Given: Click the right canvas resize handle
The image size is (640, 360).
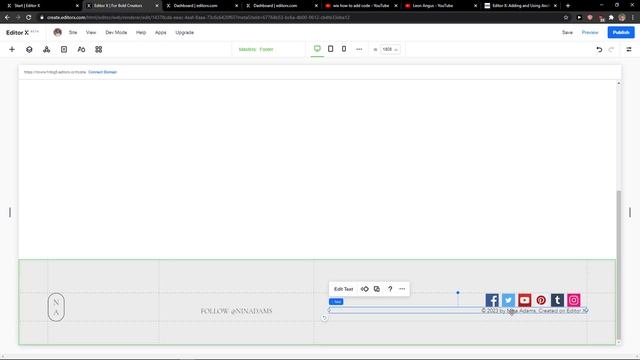Looking at the screenshot, I should pos(630,212).
